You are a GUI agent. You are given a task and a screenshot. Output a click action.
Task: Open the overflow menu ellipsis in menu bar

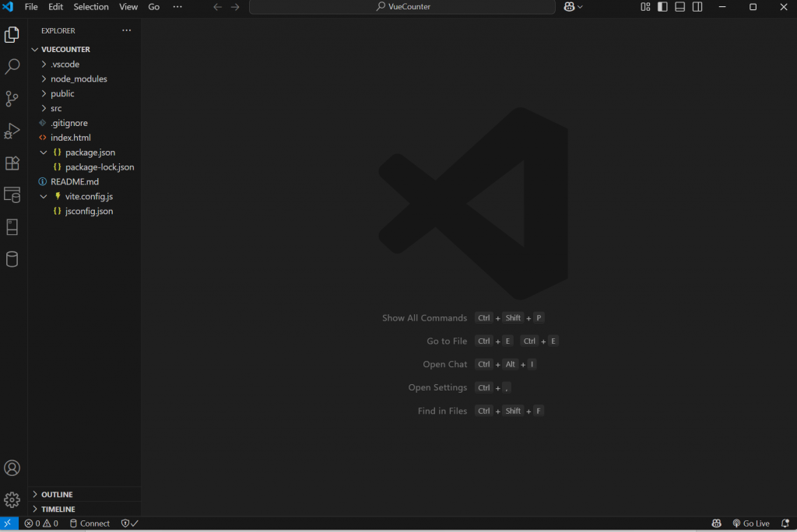(x=177, y=6)
